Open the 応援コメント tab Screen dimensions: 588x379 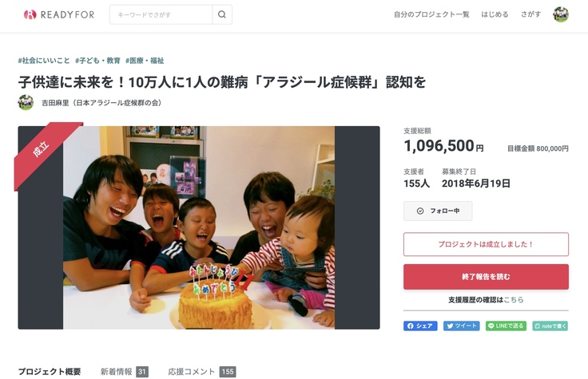coord(201,372)
